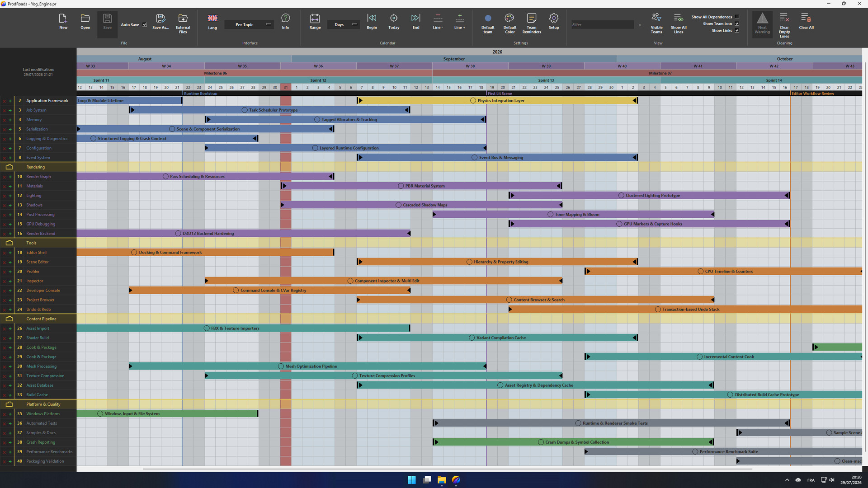Open File Explorer from the taskbar

pyautogui.click(x=441, y=480)
